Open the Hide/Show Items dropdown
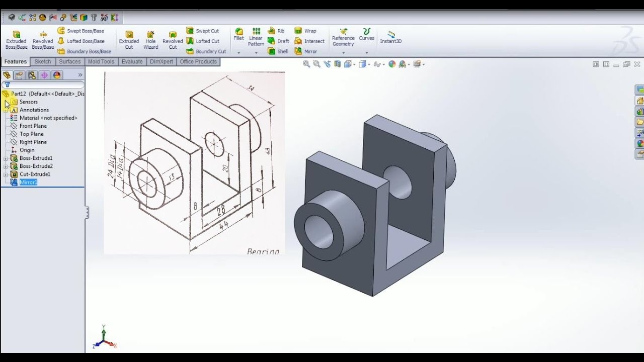644x362 pixels. [x=384, y=64]
